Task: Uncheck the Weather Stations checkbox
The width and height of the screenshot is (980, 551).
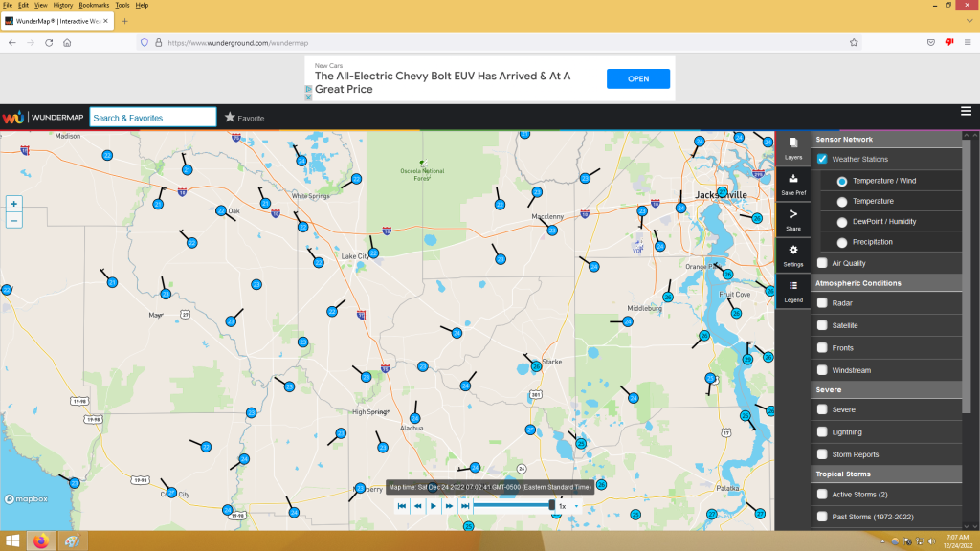Action: [x=822, y=159]
